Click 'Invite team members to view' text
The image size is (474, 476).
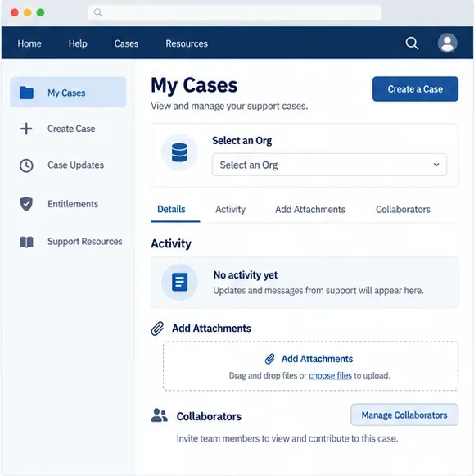click(287, 438)
